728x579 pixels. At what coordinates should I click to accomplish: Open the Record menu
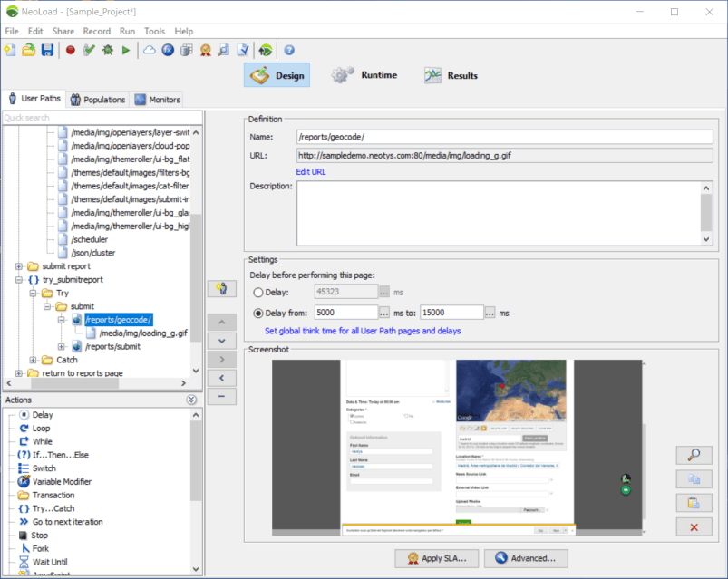click(96, 31)
